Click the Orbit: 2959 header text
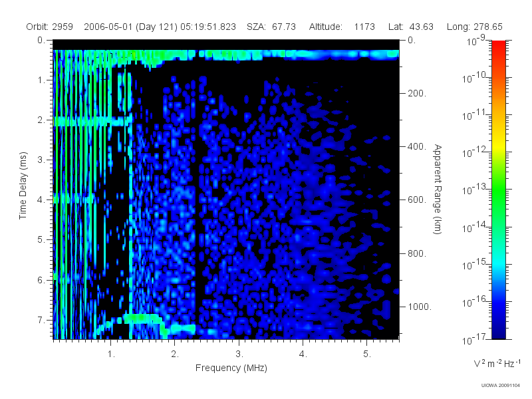 point(49,27)
